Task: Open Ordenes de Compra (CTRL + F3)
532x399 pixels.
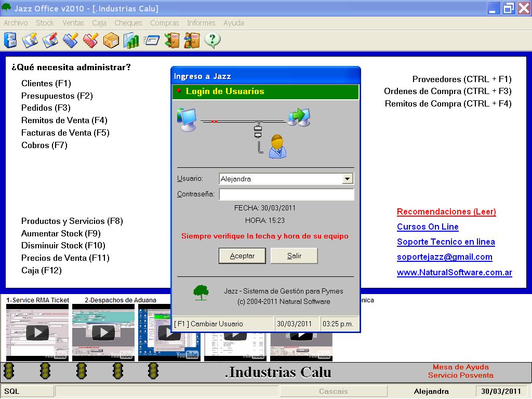Action: click(447, 91)
